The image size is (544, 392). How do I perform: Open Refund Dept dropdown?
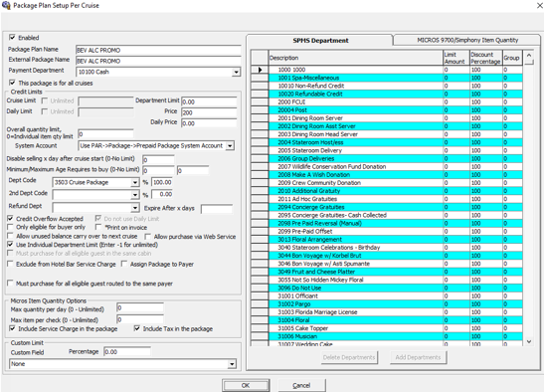(x=135, y=208)
